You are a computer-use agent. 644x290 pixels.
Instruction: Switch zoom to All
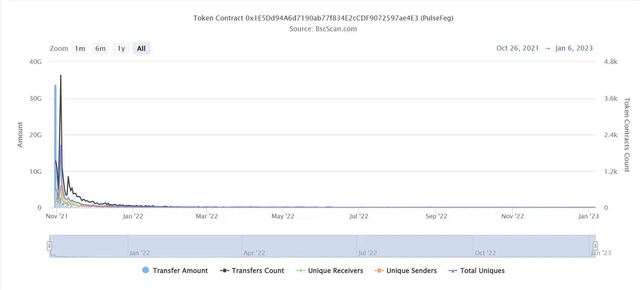tap(141, 48)
